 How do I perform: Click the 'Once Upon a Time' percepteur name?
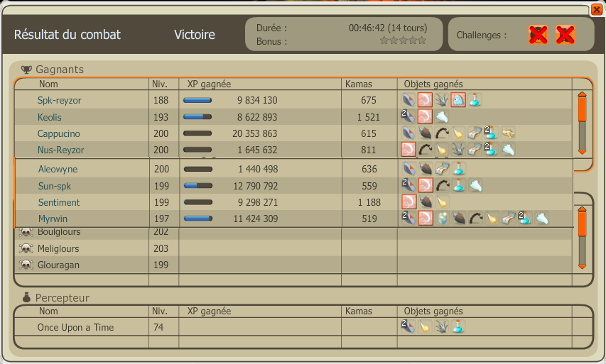click(x=76, y=327)
